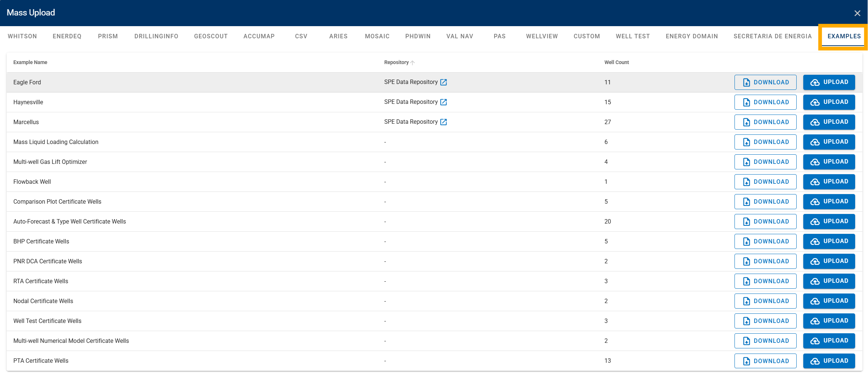This screenshot has width=868, height=376.
Task: Upload Auto-Forecast & Type Well Certificate Wells
Action: pos(829,221)
